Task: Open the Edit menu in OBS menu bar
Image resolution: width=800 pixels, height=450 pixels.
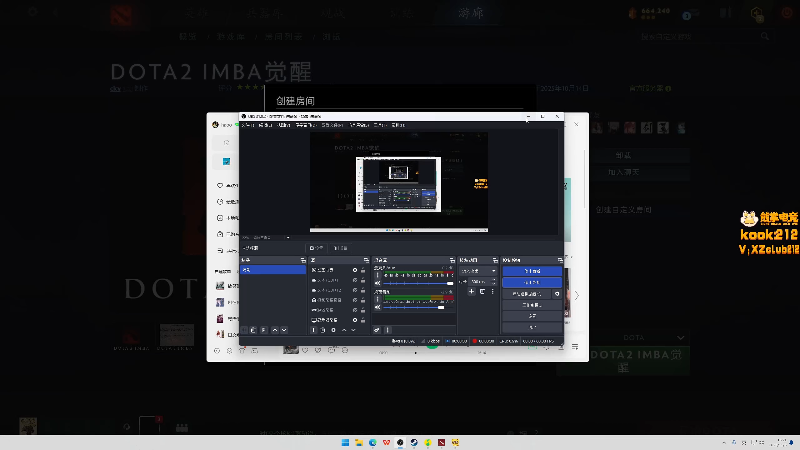Action: [265, 125]
